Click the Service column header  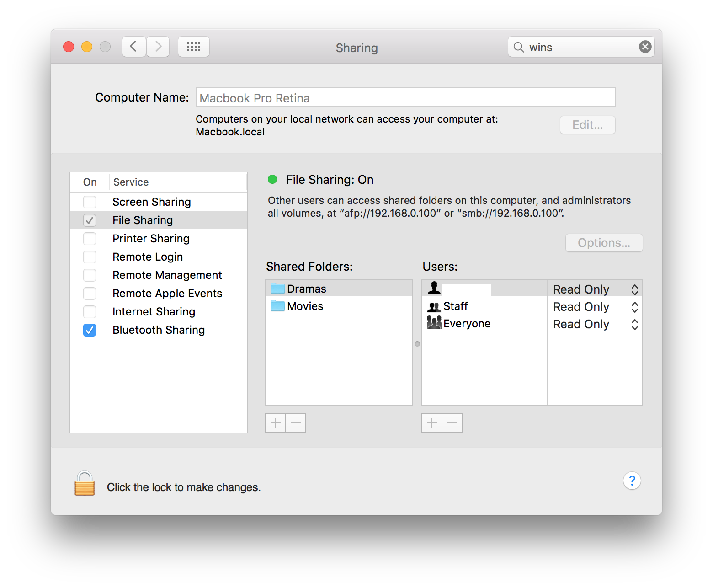coord(131,182)
